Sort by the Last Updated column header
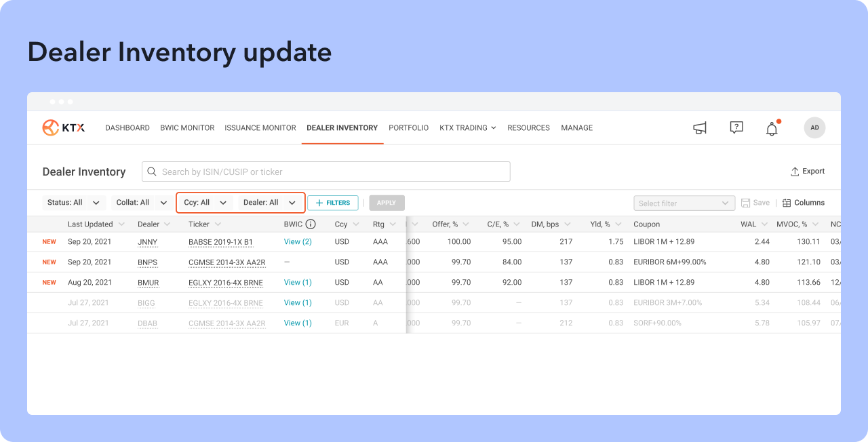 coord(90,224)
